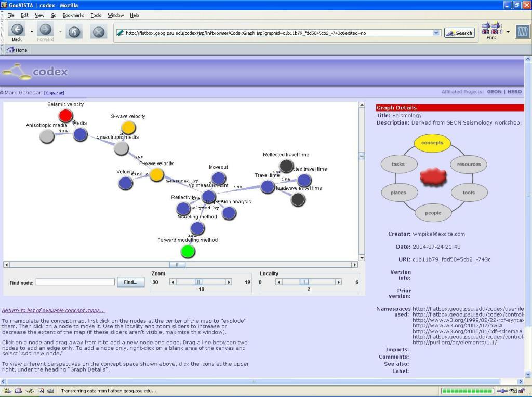Switch to the concepts perspective oval
Viewport: 532px width, 397px height.
(x=432, y=143)
